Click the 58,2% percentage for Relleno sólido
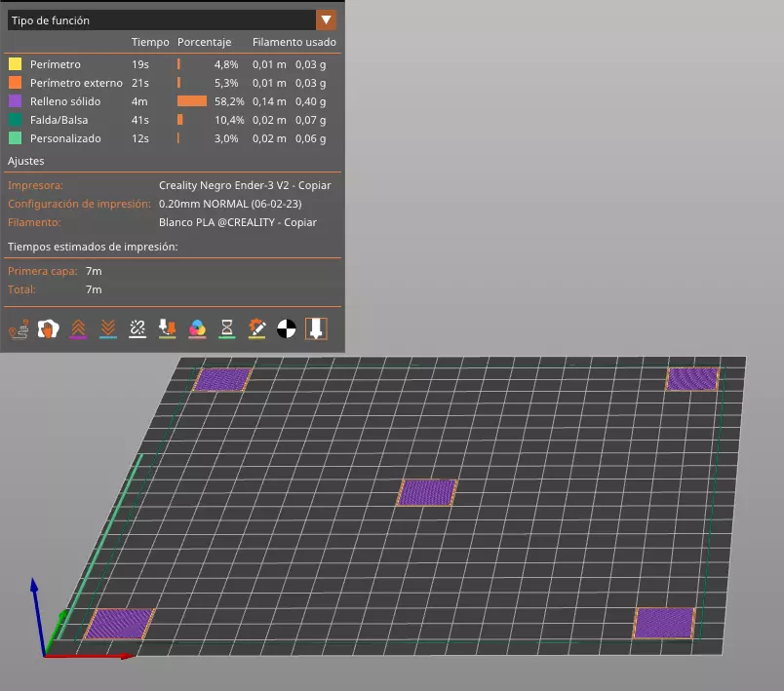784x691 pixels. click(229, 101)
